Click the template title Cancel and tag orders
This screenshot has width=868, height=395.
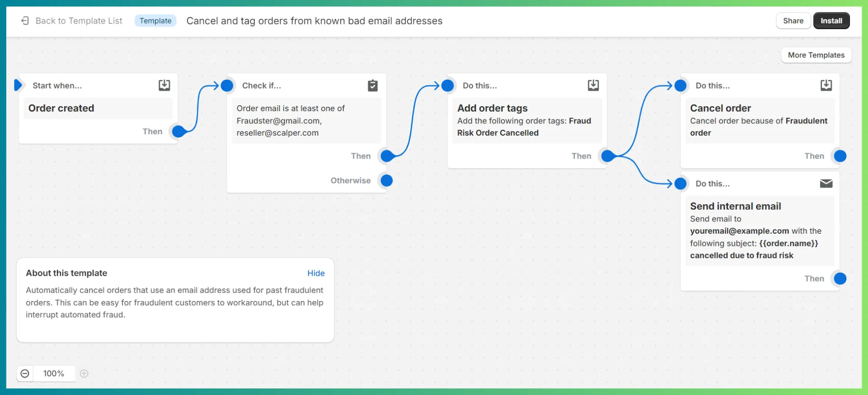314,21
